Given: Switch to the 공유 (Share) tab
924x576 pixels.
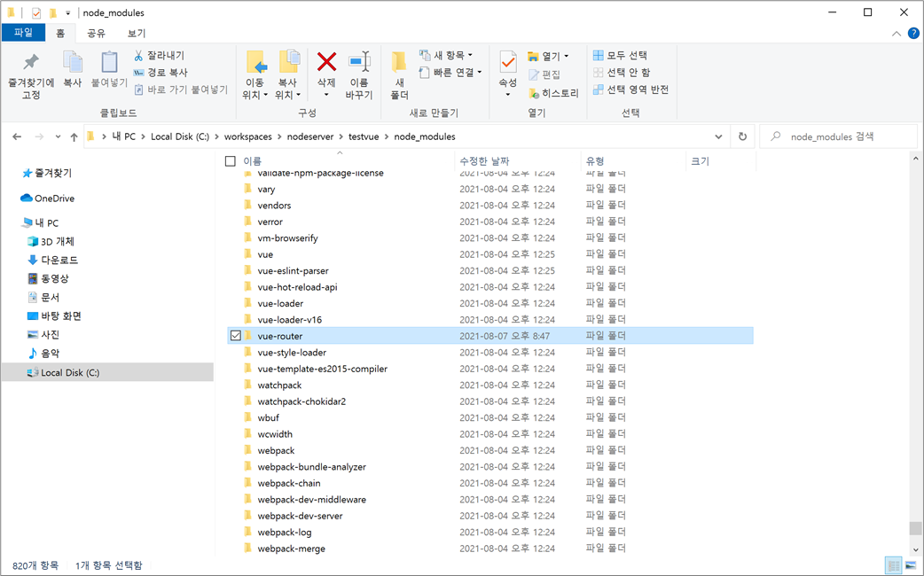Looking at the screenshot, I should pos(96,33).
